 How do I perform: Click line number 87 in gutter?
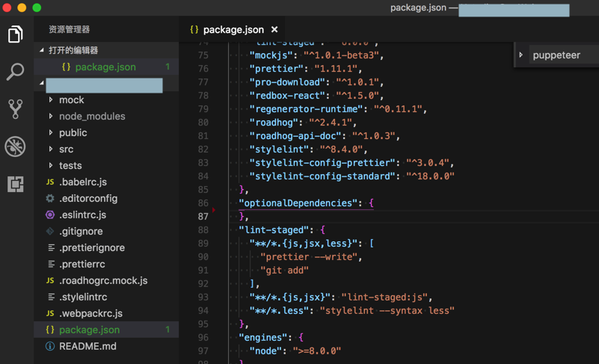(x=203, y=217)
